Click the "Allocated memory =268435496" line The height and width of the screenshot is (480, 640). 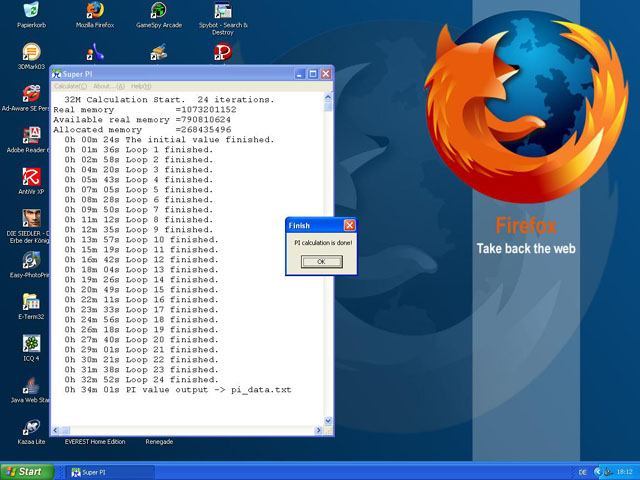coord(142,130)
